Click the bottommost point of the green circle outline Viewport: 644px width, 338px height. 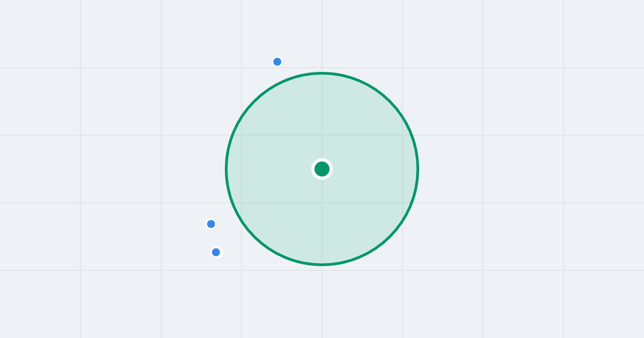tap(322, 264)
